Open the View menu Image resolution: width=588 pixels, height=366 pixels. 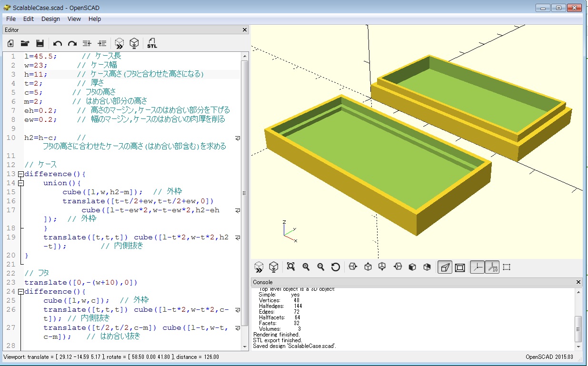coord(74,19)
